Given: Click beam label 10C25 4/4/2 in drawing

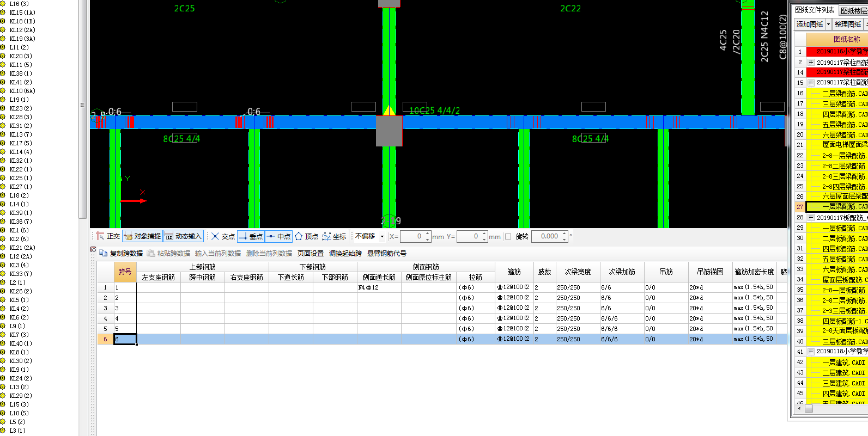Looking at the screenshot, I should pos(434,110).
